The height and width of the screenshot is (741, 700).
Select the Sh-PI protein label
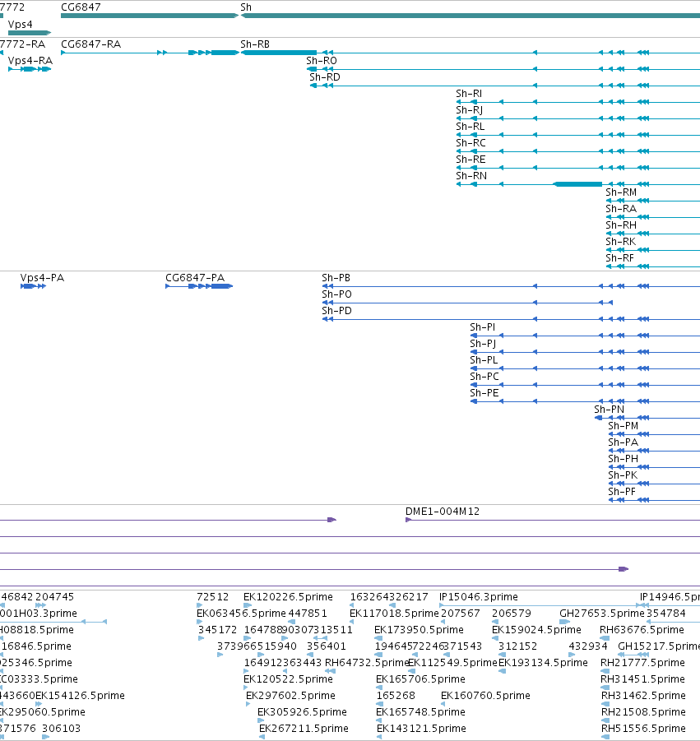[483, 327]
